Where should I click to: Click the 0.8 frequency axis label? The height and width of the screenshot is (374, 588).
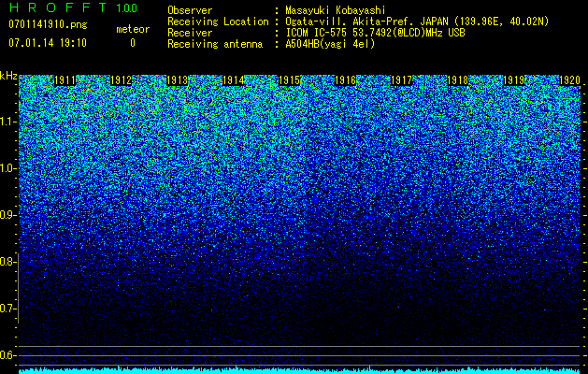point(7,262)
